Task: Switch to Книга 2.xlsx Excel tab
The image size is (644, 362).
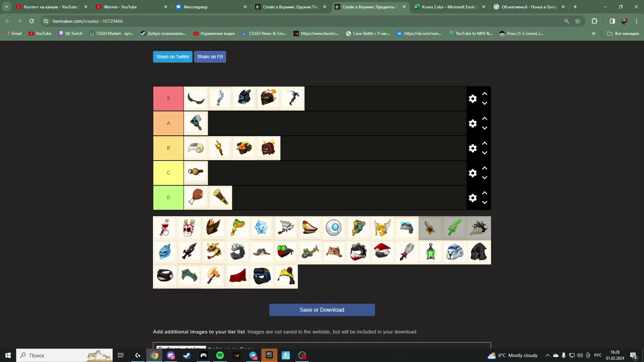Action: pyautogui.click(x=450, y=7)
